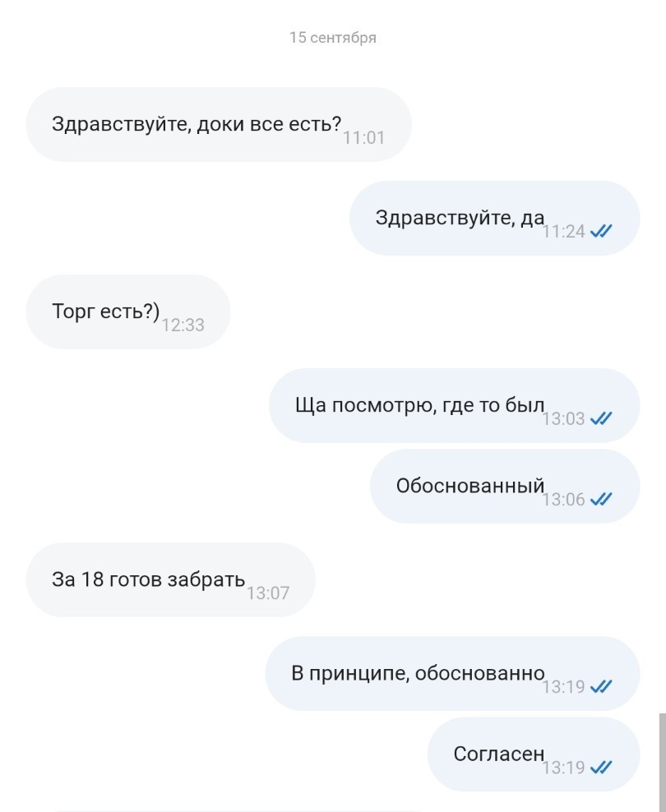Tap the 'За 18 готов забрать' message
666x812 pixels.
pyautogui.click(x=148, y=579)
